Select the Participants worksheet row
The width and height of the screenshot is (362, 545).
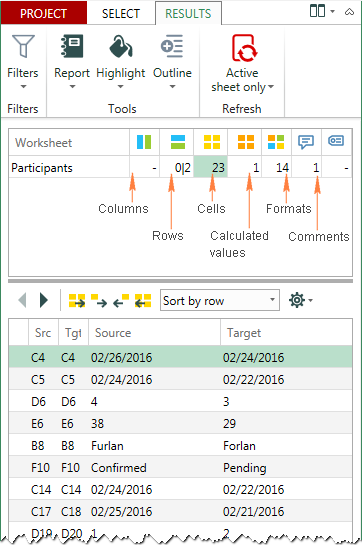(x=180, y=168)
